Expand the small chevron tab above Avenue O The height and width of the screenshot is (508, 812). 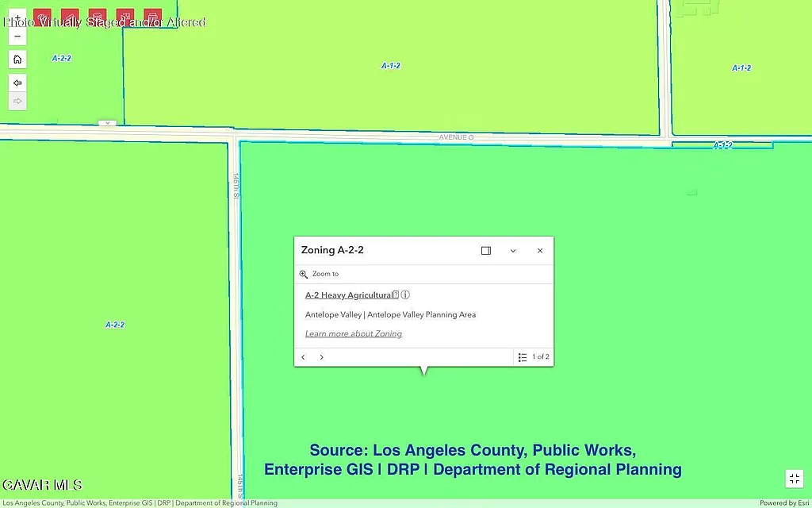pyautogui.click(x=107, y=123)
